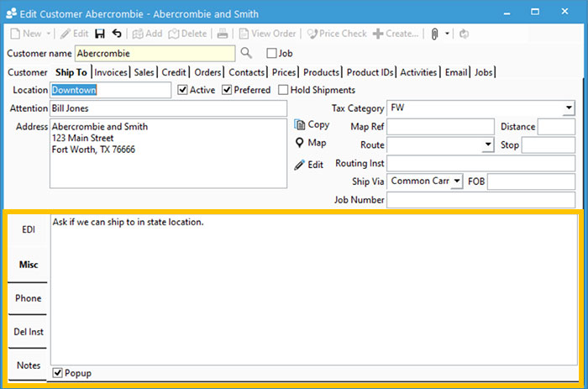Image resolution: width=588 pixels, height=389 pixels.
Task: Click the Job Number input field
Action: coord(480,200)
